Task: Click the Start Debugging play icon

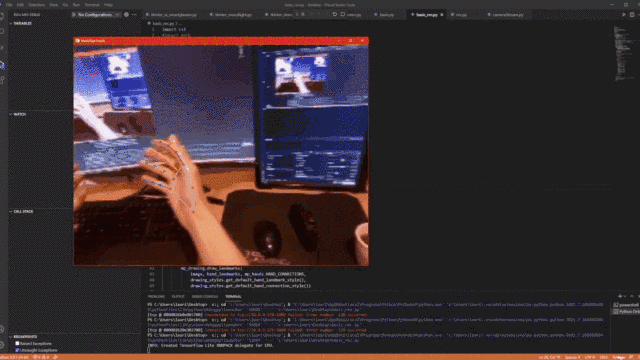Action: pos(74,15)
